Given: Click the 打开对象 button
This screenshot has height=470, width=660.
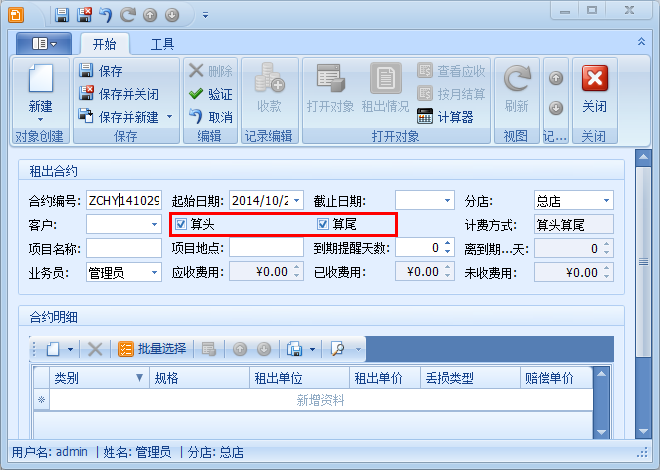Looking at the screenshot, I should [330, 88].
